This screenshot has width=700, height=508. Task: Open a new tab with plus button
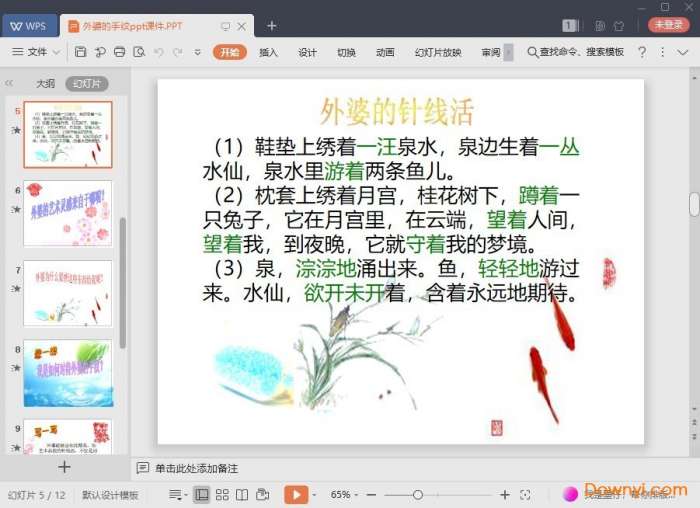tap(271, 26)
